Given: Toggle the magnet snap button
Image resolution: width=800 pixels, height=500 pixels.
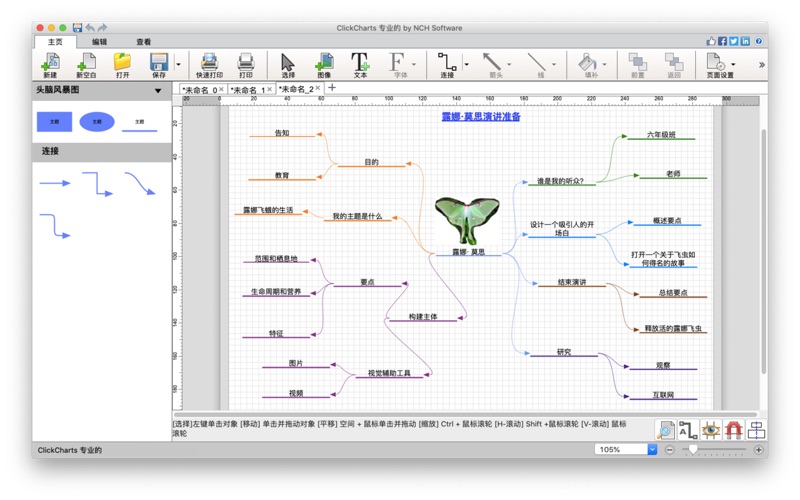Looking at the screenshot, I should click(733, 430).
